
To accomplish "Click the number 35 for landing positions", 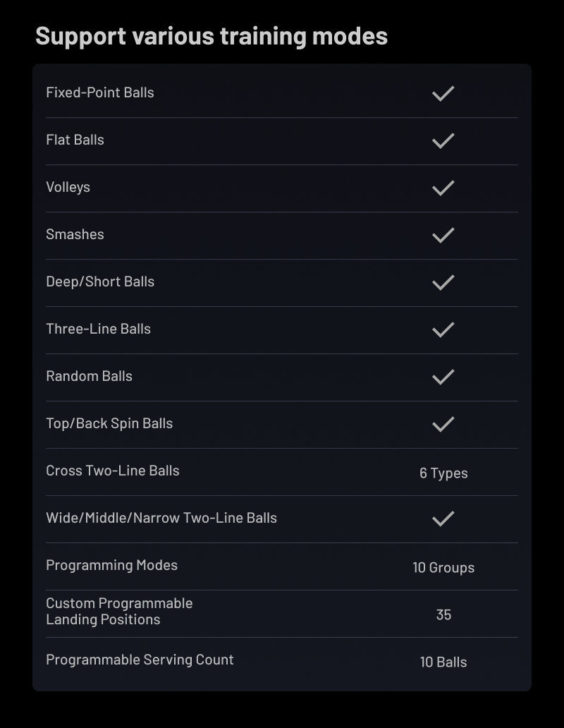I will pyautogui.click(x=443, y=614).
